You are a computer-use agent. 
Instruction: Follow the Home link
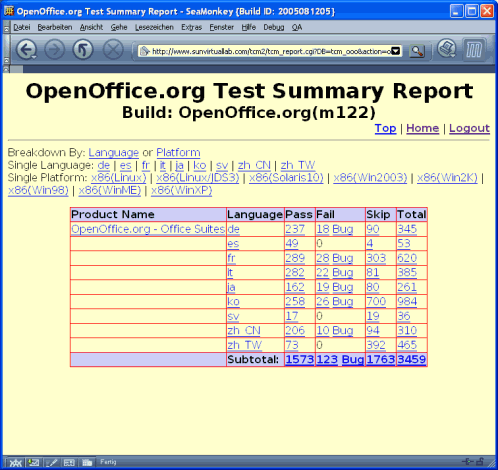(x=423, y=128)
